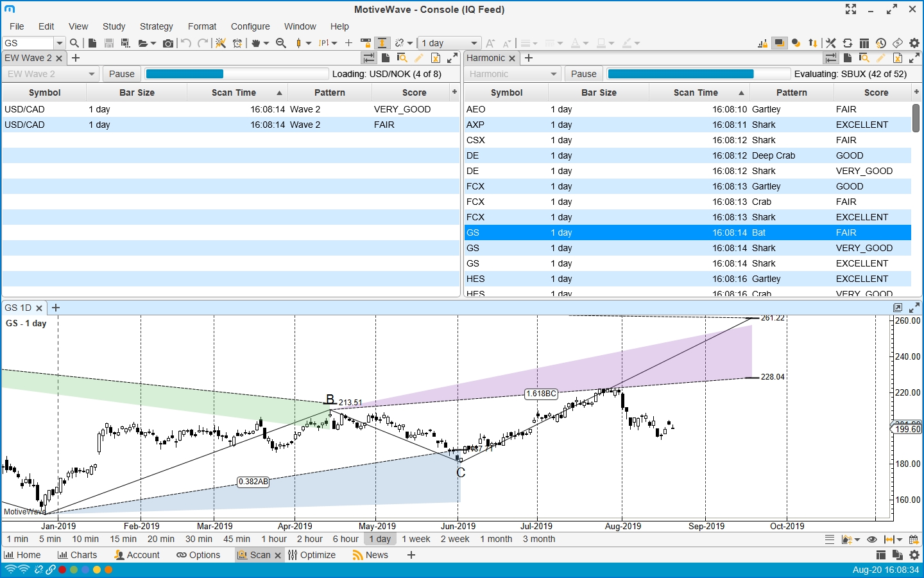Viewport: 924px width, 578px height.
Task: Click the symbol search magnifier icon
Action: (x=74, y=43)
